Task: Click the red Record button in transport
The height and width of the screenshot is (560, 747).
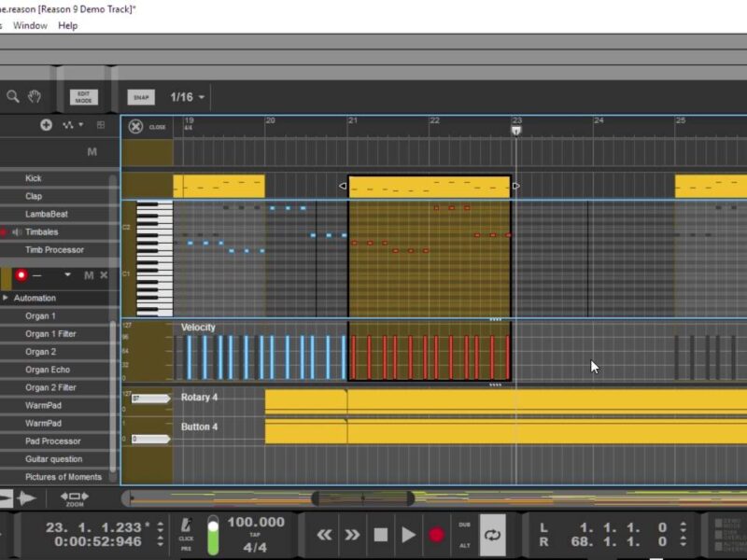Action: point(436,535)
